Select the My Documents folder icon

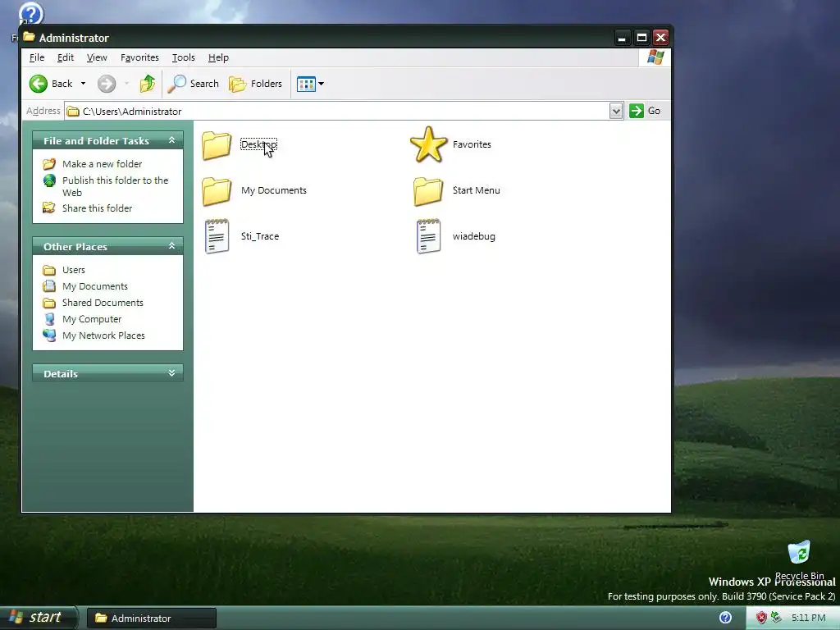point(217,191)
